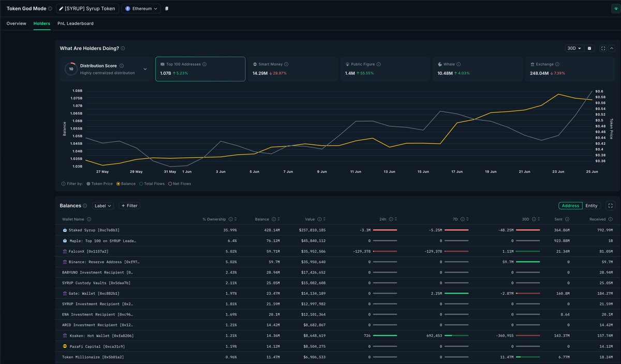
Task: Toggle Total Flows chart filter
Action: (152, 184)
